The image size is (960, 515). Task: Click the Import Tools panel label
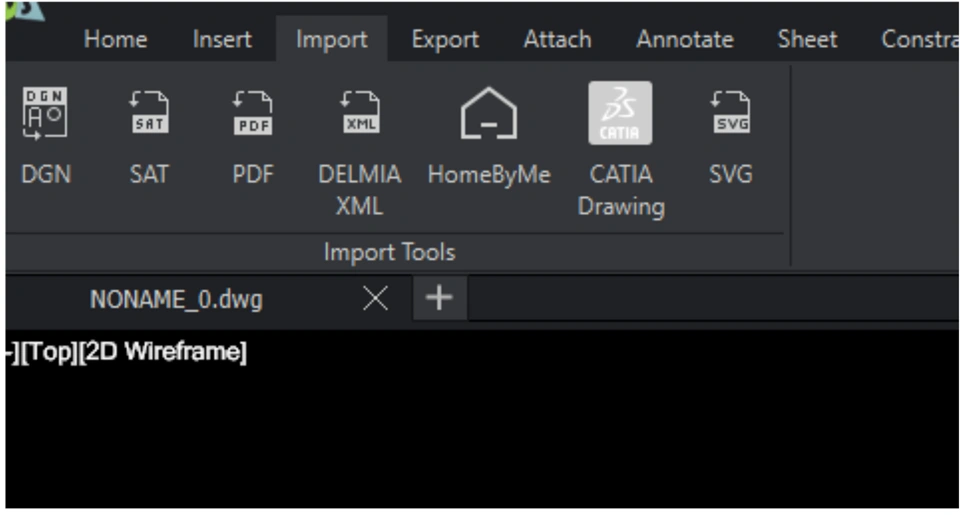pyautogui.click(x=389, y=252)
